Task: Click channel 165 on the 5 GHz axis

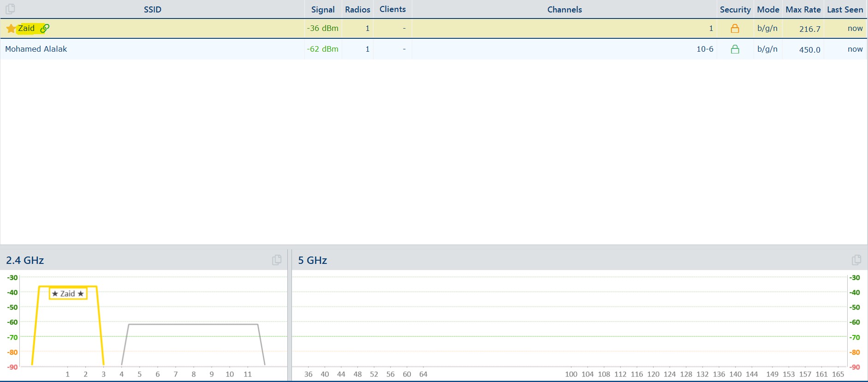Action: [838, 374]
